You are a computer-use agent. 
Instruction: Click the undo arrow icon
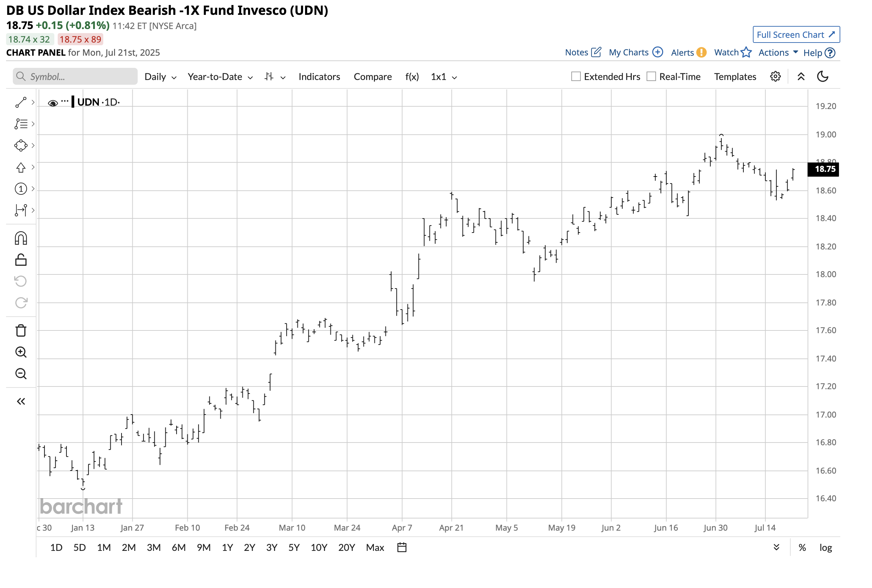(21, 281)
